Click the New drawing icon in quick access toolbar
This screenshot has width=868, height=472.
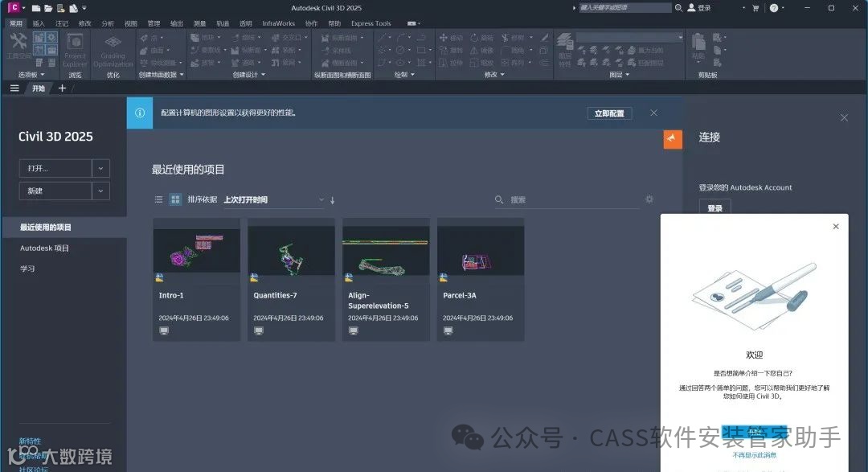36,8
